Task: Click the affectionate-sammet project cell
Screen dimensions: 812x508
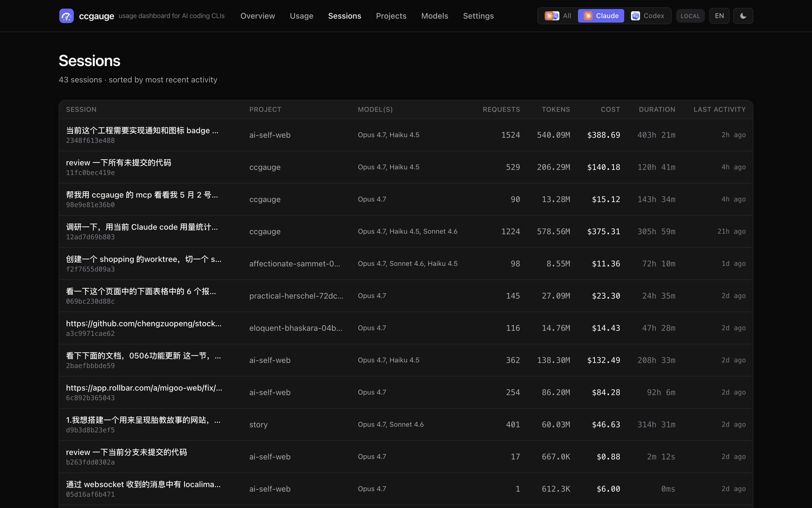Action: click(294, 264)
